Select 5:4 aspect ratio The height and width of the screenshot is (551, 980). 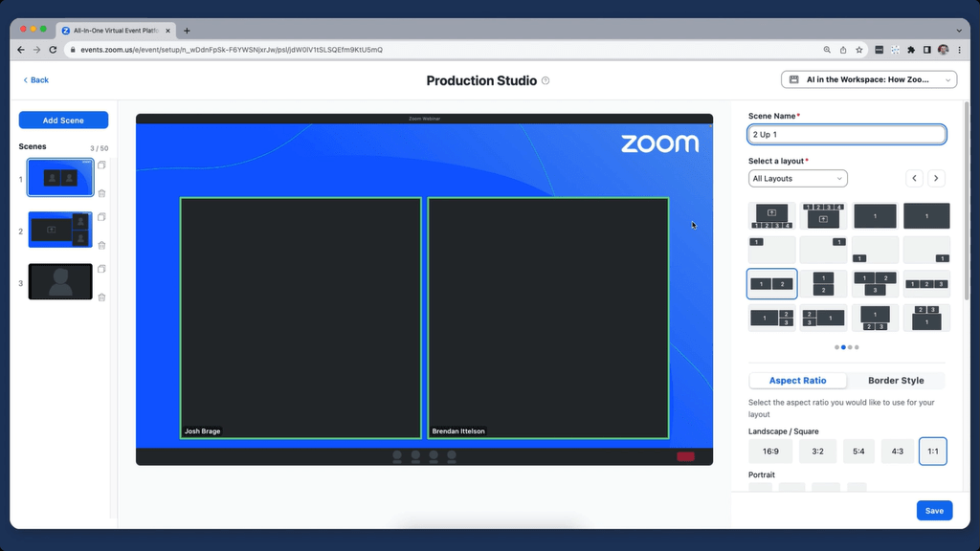(x=858, y=452)
